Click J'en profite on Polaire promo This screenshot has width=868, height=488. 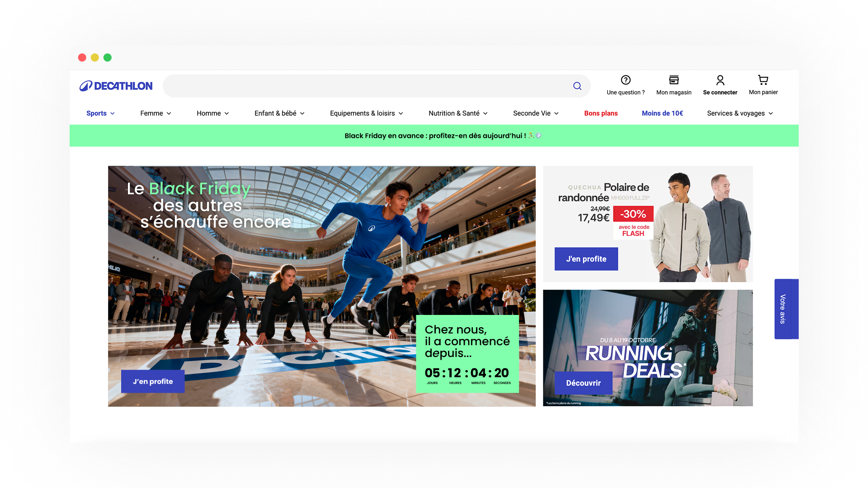click(586, 259)
